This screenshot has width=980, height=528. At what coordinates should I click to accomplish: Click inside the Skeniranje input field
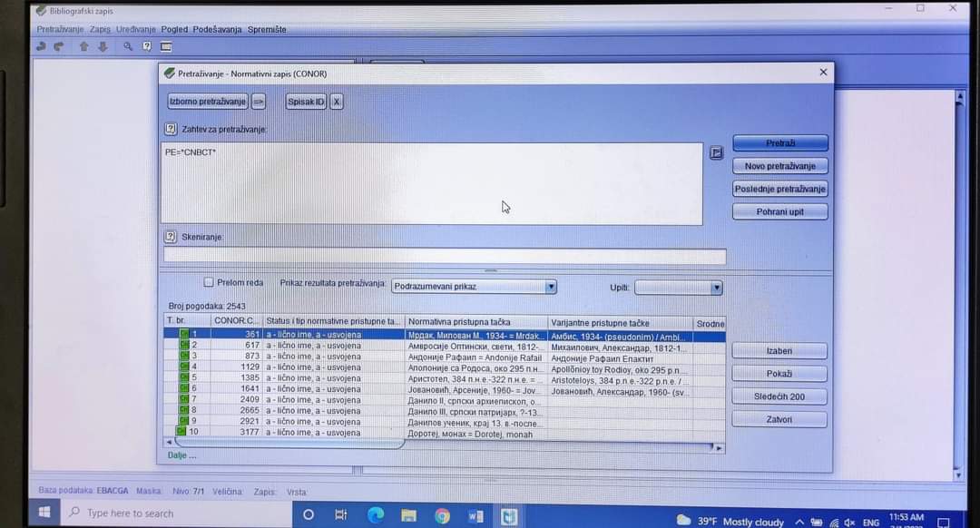(445, 257)
